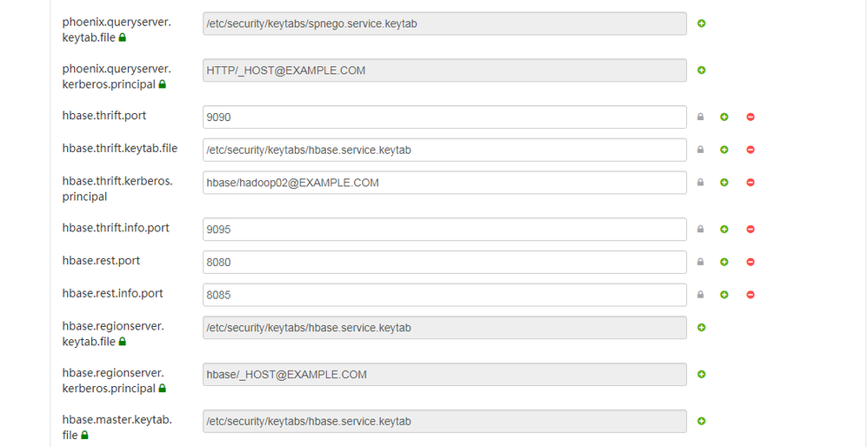Click the hbase.regionserver.kerberos.principal value field

pyautogui.click(x=444, y=375)
